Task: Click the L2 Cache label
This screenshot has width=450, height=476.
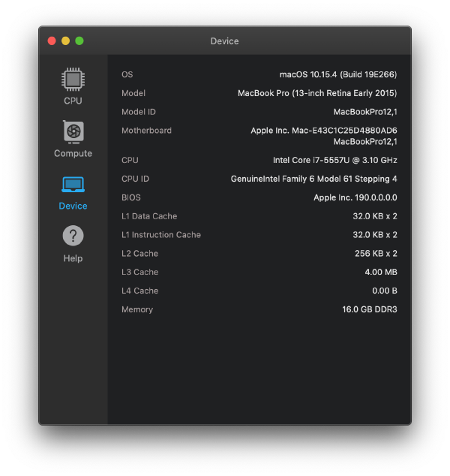Action: click(139, 254)
